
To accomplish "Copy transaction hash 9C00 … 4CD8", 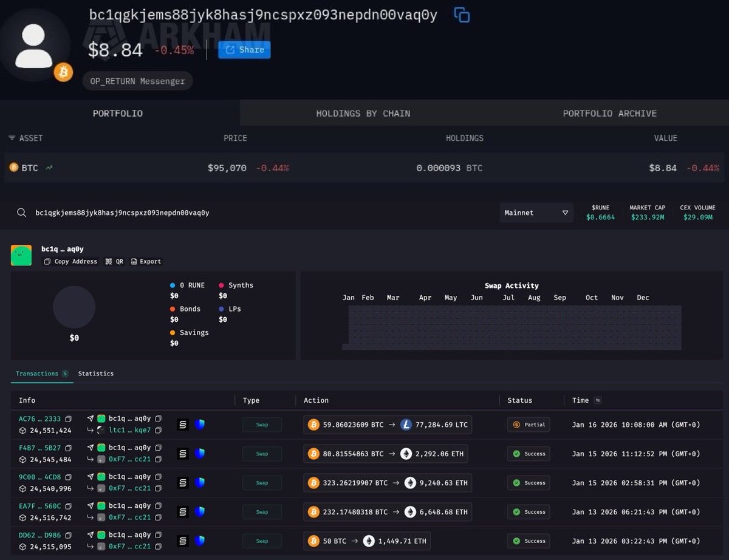I will (x=68, y=477).
